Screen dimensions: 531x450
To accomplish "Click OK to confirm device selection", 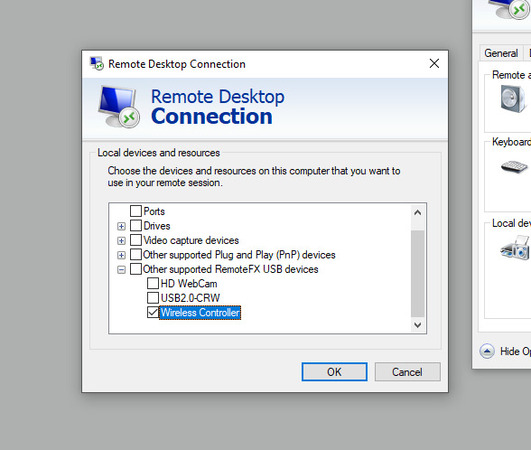I will coord(334,372).
